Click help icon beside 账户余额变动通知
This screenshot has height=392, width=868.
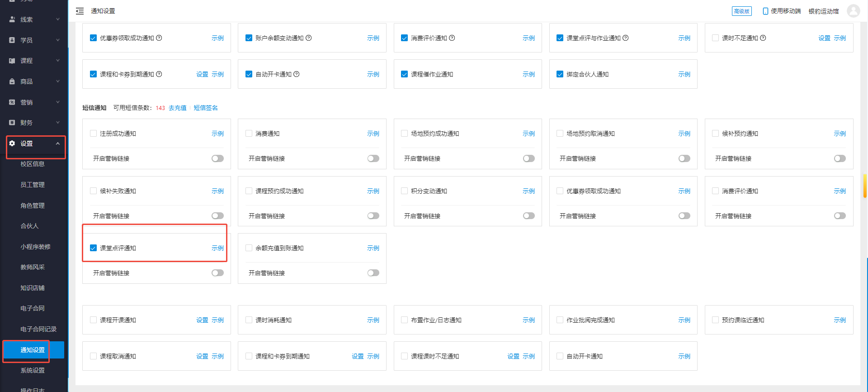(x=309, y=38)
